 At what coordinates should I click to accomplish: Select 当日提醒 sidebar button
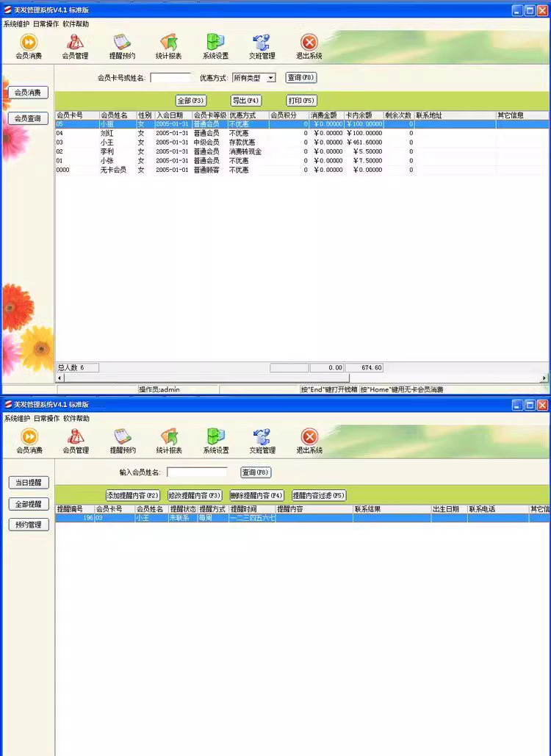point(29,482)
